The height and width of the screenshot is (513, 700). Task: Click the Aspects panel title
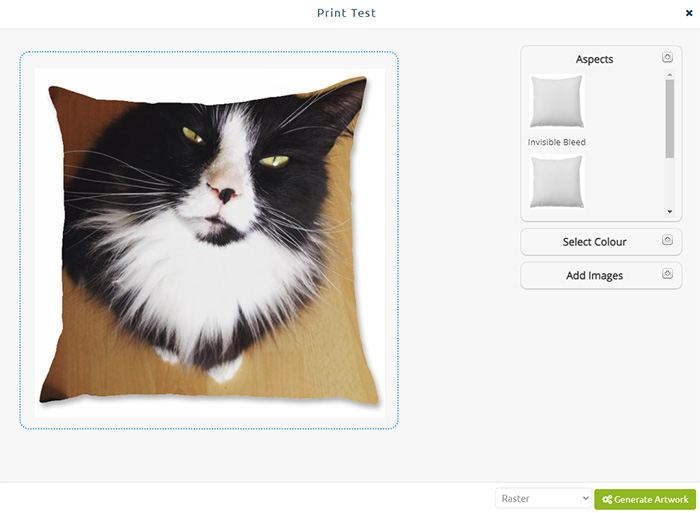coord(594,59)
